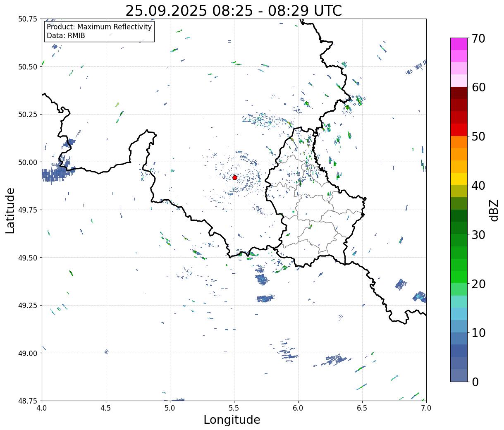The image size is (504, 430).
Task: Click the latitude tick label 48.75
Action: [x=28, y=401]
